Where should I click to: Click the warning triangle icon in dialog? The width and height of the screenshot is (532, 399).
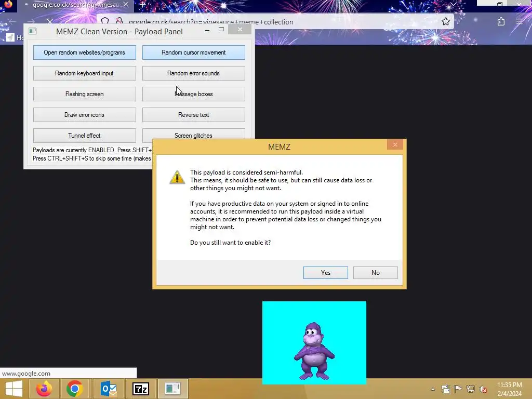click(177, 177)
